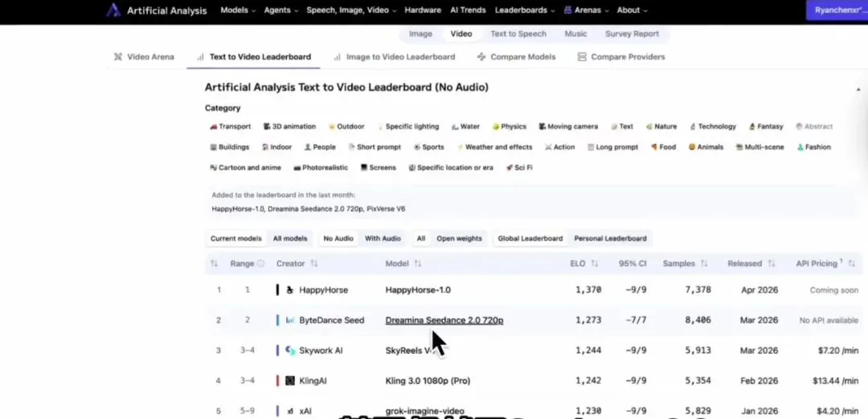Viewport: 868px width, 419px height.
Task: Open the Image to Video Leaderboard tab
Action: coord(394,56)
